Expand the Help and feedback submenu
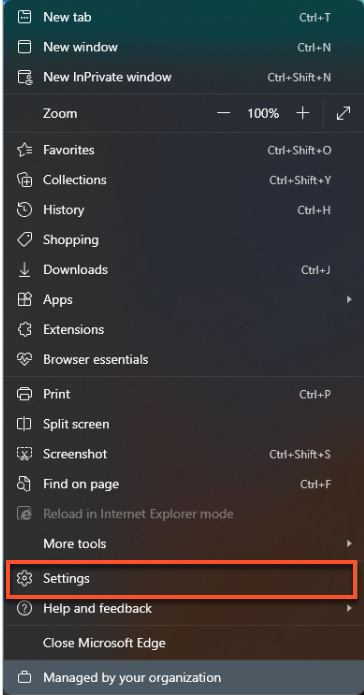This screenshot has width=364, height=695. (x=349, y=609)
